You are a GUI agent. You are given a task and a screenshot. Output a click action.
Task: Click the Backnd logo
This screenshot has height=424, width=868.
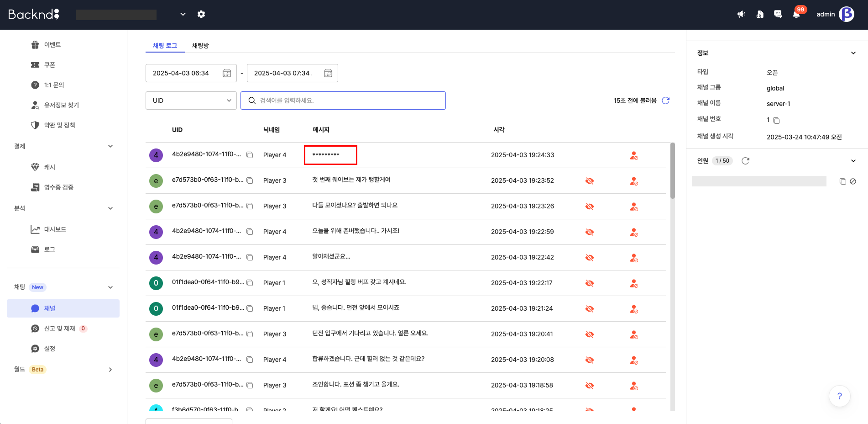[x=34, y=14]
